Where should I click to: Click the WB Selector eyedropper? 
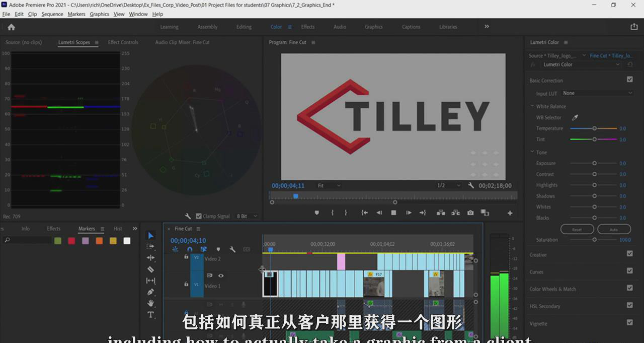(x=575, y=117)
